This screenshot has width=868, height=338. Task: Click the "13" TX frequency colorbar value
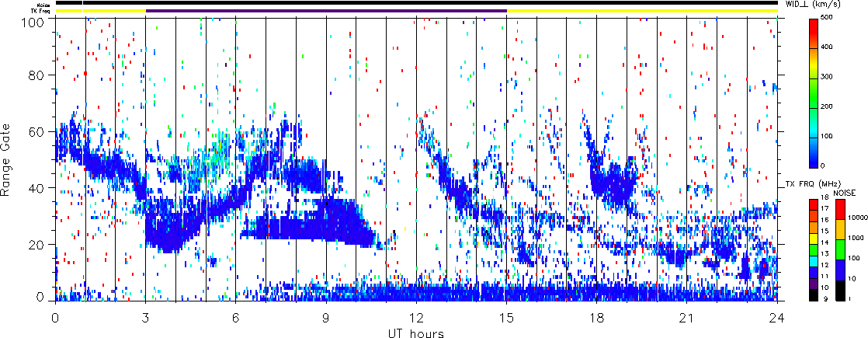825,254
